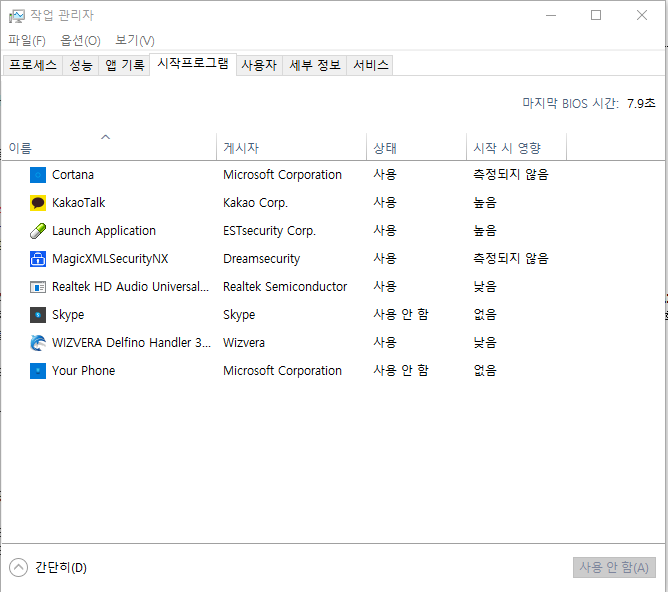Switch to the 세부 정보 tab
The width and height of the screenshot is (668, 592).
coord(315,65)
